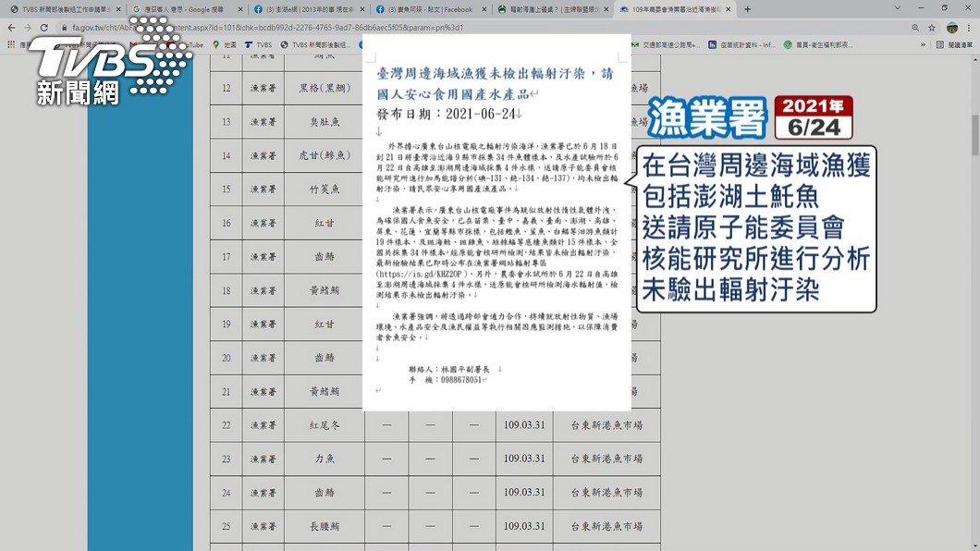Select cell 齒鰆 in row 17
The image size is (980, 551).
(x=325, y=257)
